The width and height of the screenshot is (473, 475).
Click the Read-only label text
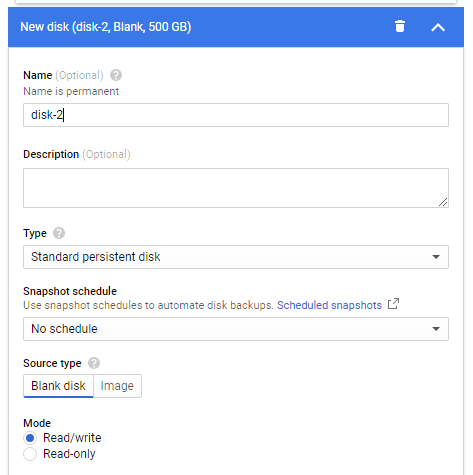pos(69,454)
